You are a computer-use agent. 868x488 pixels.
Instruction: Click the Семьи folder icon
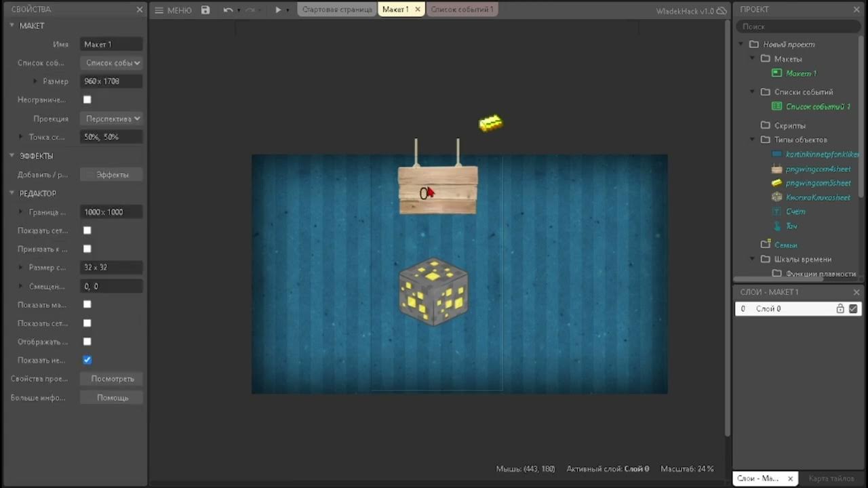click(766, 244)
